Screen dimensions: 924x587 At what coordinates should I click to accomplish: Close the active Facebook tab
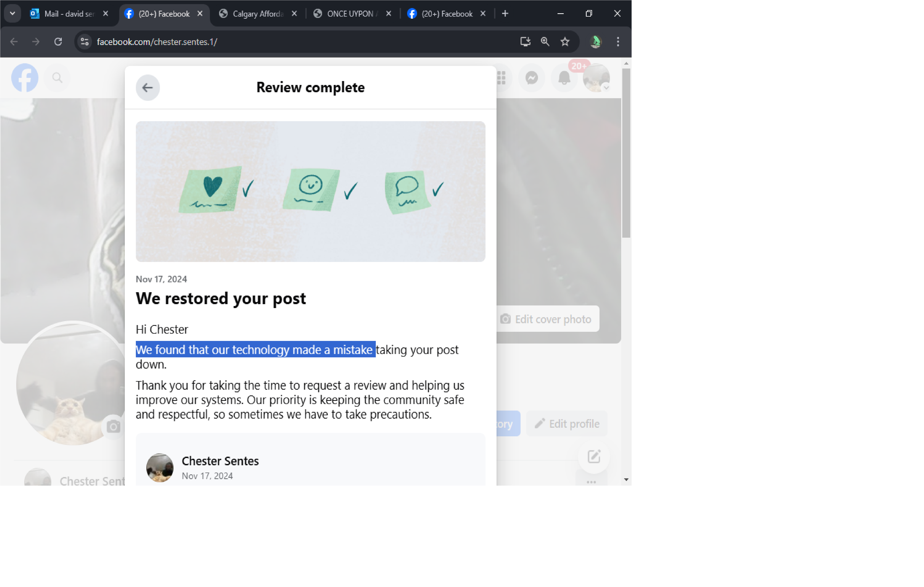[200, 14]
